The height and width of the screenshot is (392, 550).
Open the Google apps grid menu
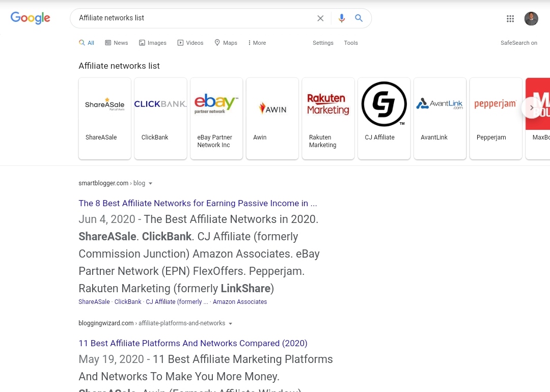pyautogui.click(x=510, y=18)
